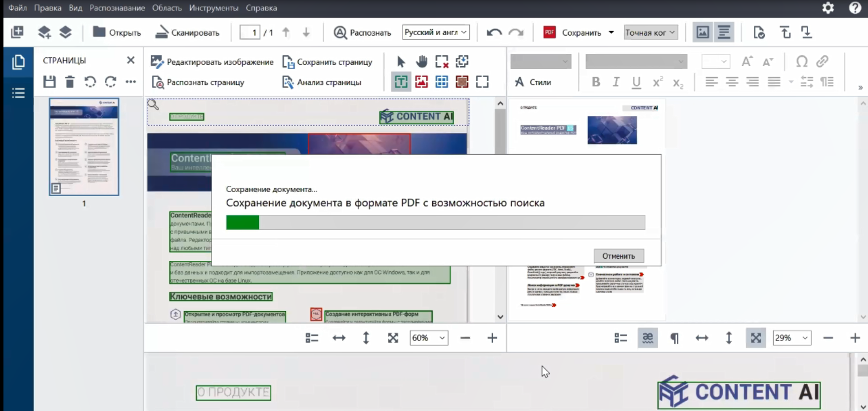Open the Область menu
This screenshot has height=411, width=868.
point(167,8)
